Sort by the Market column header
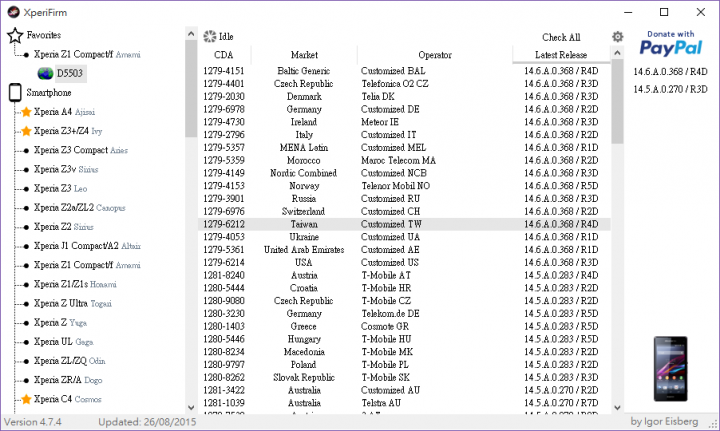720x431 pixels. click(x=304, y=55)
